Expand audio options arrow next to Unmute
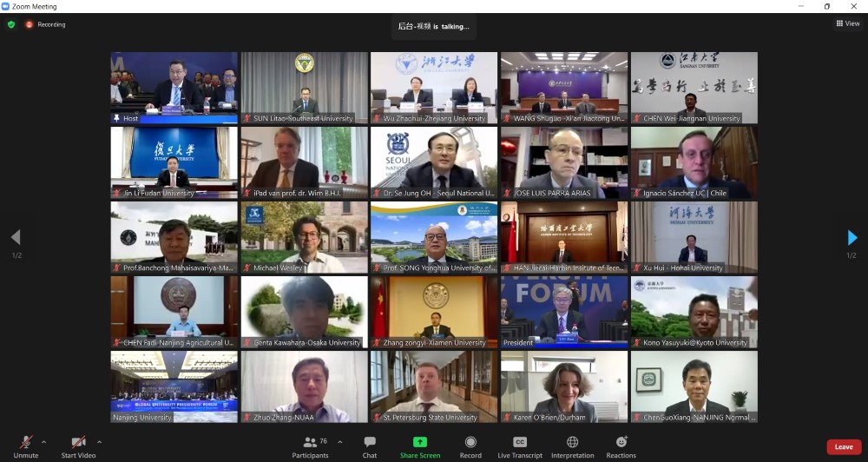868x462 pixels. 44,441
